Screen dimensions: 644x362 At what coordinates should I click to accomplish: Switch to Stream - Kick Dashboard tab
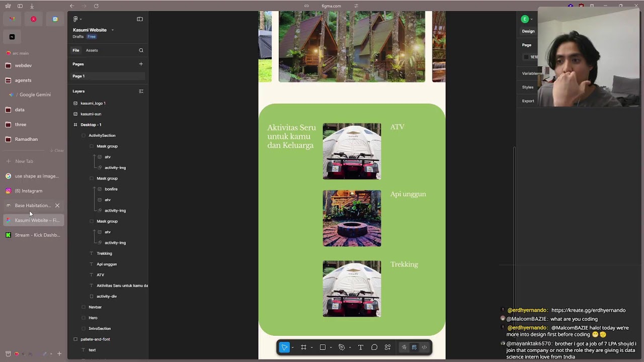point(34,235)
